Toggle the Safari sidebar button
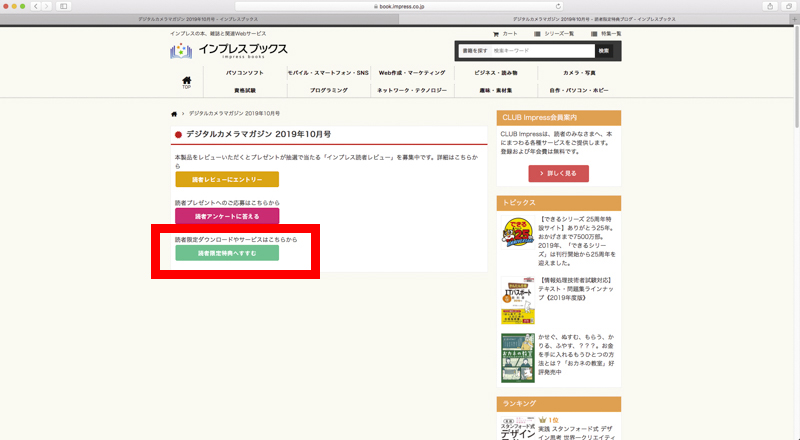Viewport: 800px width, 440px height. pyautogui.click(x=64, y=6)
